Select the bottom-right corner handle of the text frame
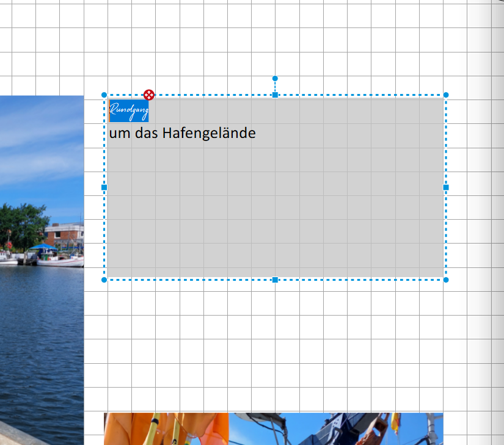Screen dimensions: 504x445 point(446,280)
